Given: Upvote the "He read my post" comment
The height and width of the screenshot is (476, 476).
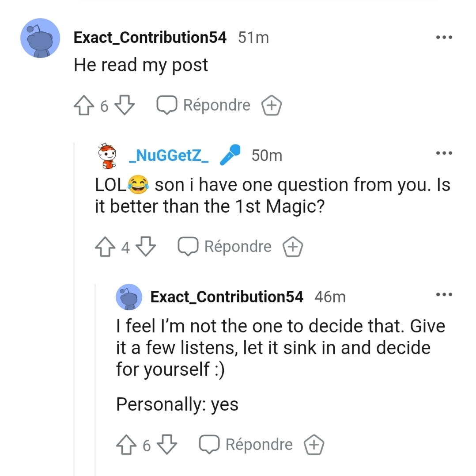Looking at the screenshot, I should pos(83,106).
